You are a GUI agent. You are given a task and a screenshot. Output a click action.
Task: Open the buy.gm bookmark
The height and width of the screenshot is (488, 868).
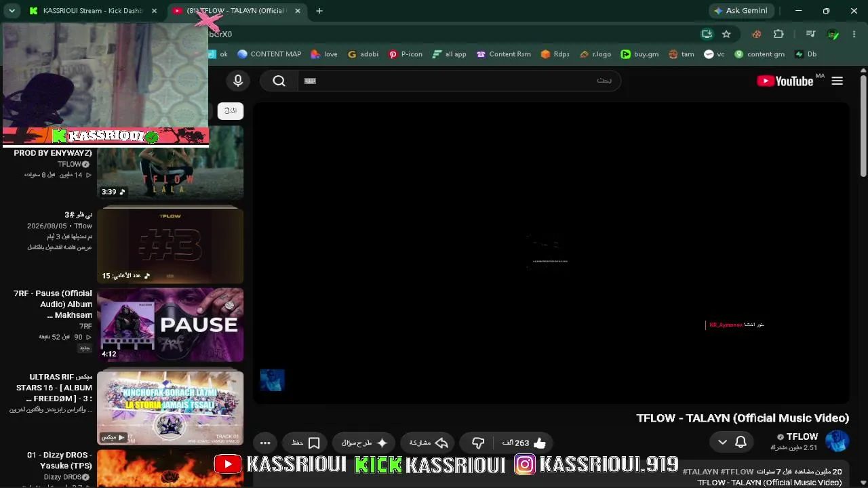640,54
